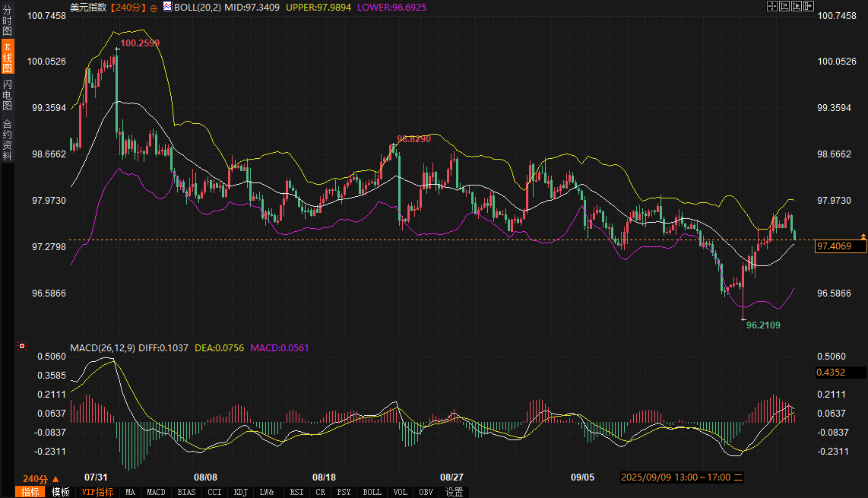Apply the PSY indicator
Viewport: 868px width, 498px height.
click(344, 492)
